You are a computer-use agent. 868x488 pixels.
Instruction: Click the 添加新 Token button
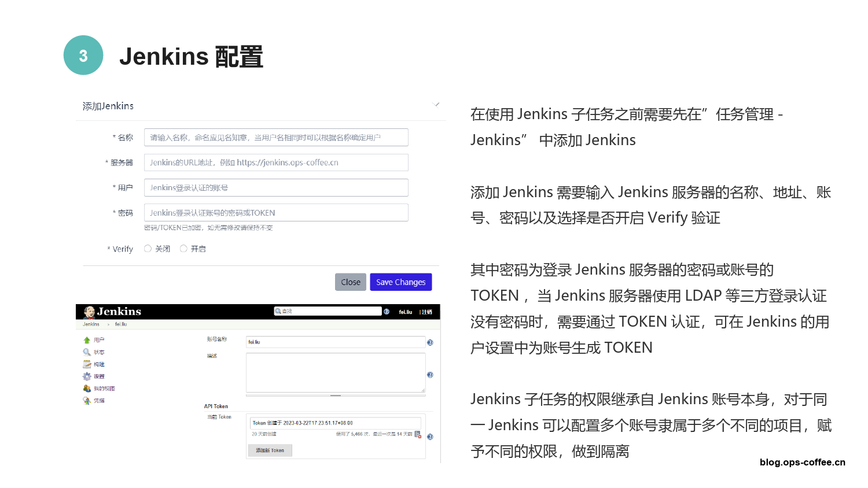270,450
